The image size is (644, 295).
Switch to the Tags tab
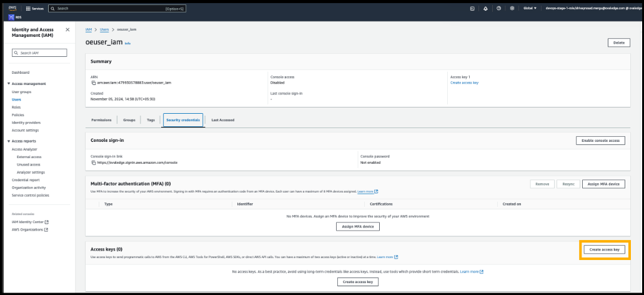coord(151,120)
